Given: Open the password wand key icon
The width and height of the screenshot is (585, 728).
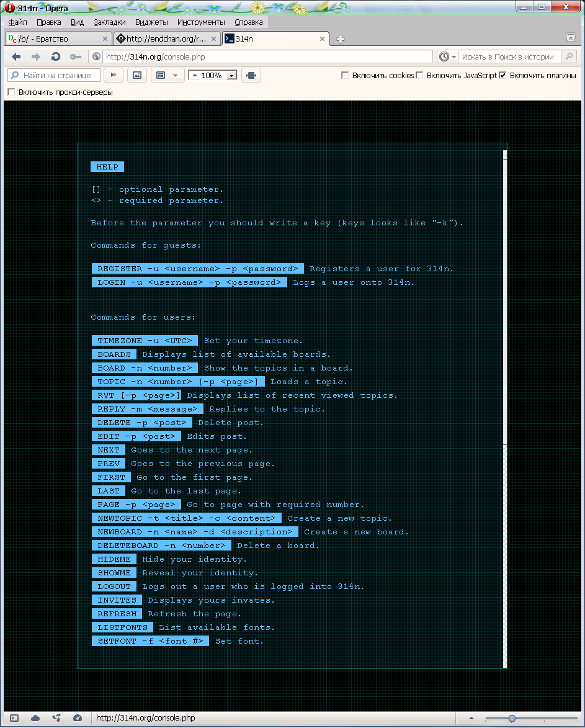Looking at the screenshot, I should tap(76, 56).
